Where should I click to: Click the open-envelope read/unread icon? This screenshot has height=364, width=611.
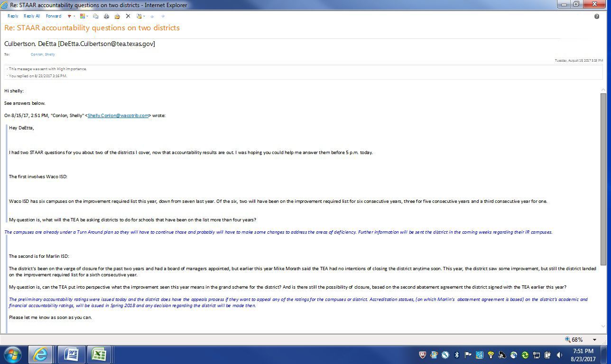(x=117, y=16)
